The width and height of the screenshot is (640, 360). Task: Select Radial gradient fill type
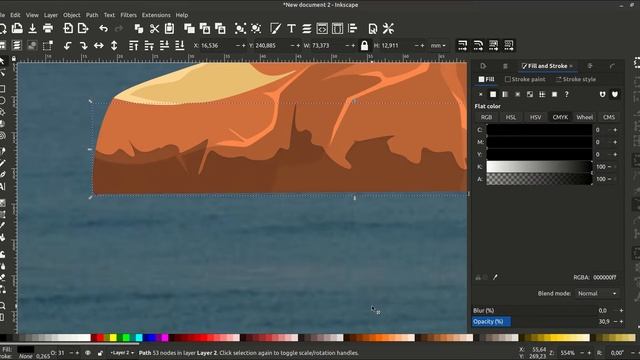coord(518,94)
